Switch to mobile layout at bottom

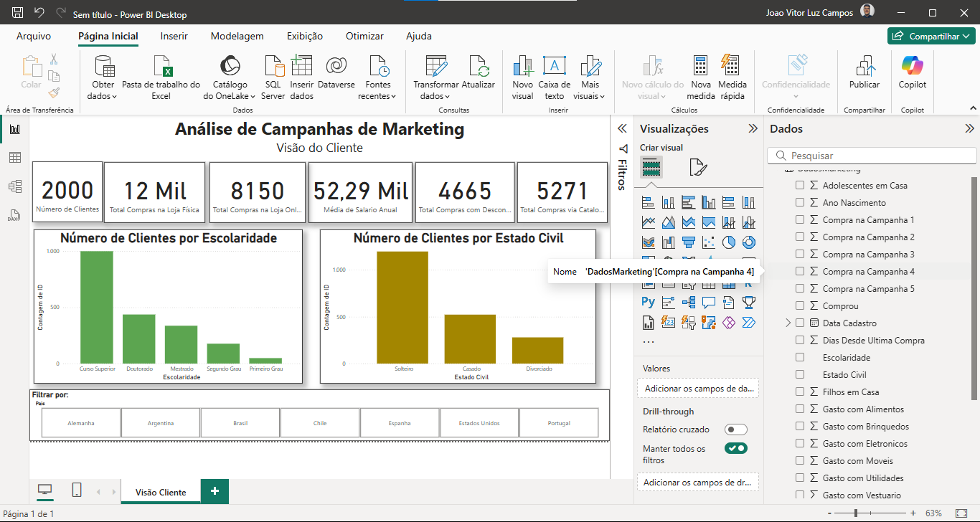coord(77,490)
